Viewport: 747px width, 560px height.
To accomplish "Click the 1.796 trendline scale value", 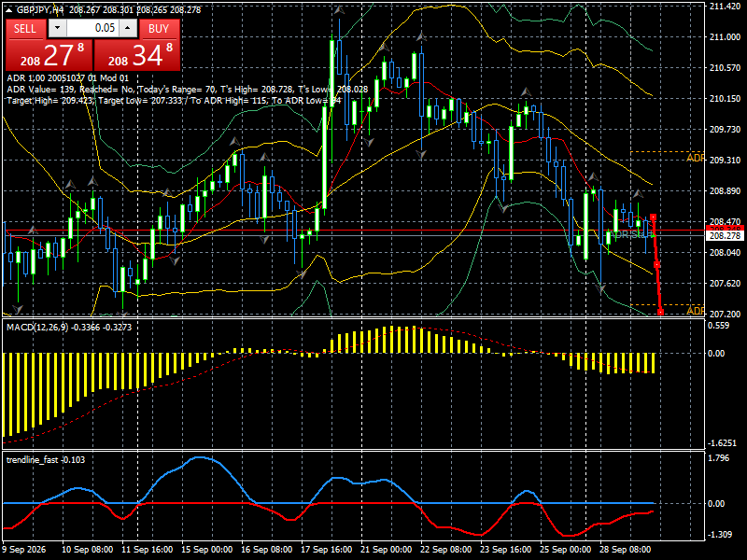I will [x=719, y=458].
